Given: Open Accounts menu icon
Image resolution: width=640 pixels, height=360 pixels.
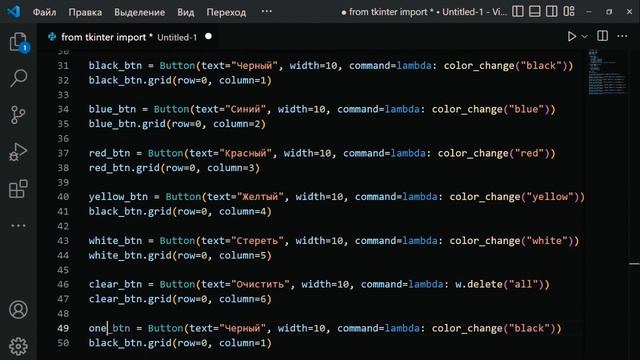Looking at the screenshot, I should click(18, 310).
